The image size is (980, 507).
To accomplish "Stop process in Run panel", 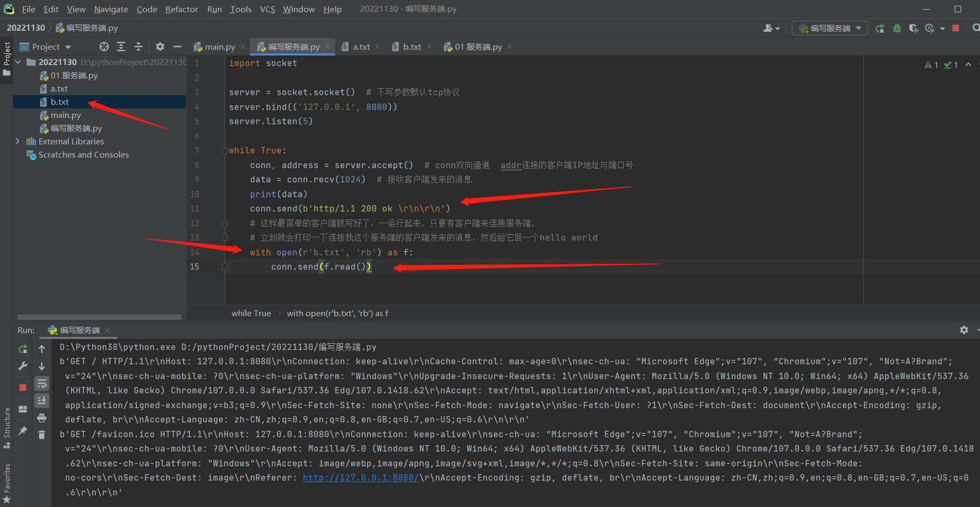I will tap(23, 387).
